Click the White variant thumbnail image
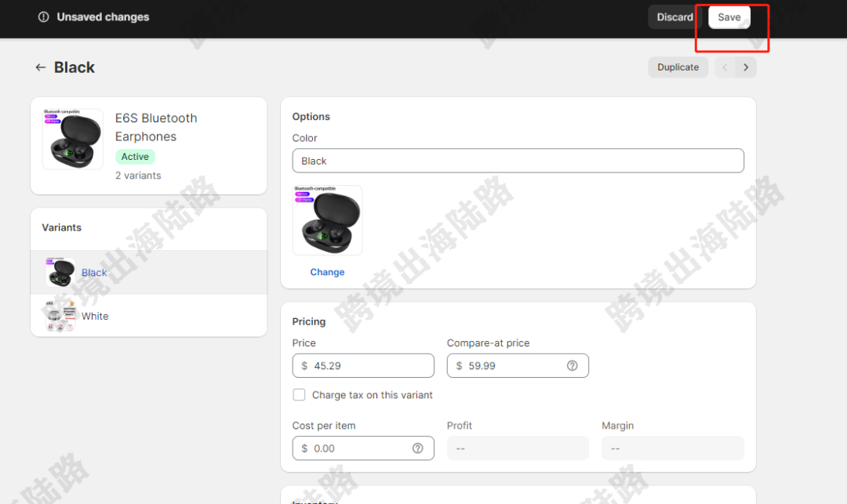847x504 pixels. 60,316
